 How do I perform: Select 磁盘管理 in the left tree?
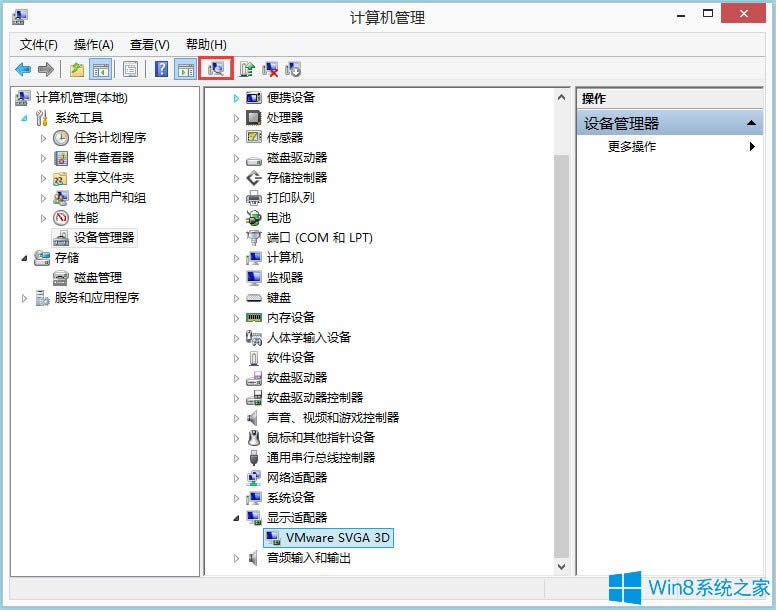97,277
